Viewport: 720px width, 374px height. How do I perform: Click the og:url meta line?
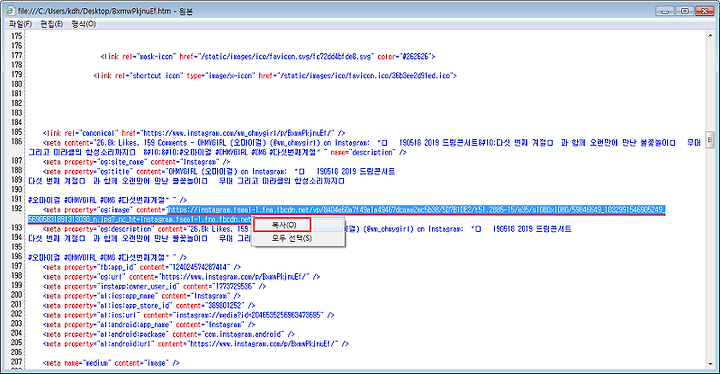click(181, 277)
